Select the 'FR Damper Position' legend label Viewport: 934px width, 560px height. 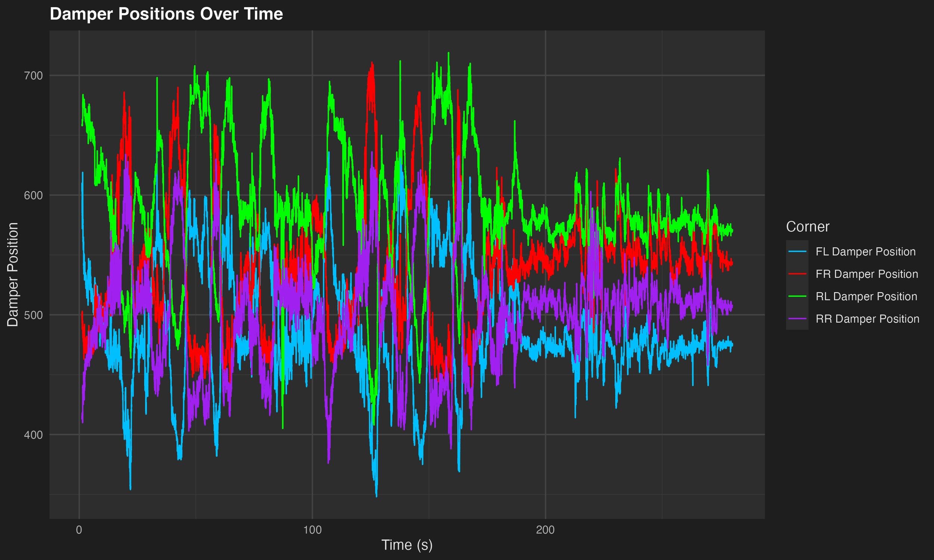pyautogui.click(x=867, y=274)
